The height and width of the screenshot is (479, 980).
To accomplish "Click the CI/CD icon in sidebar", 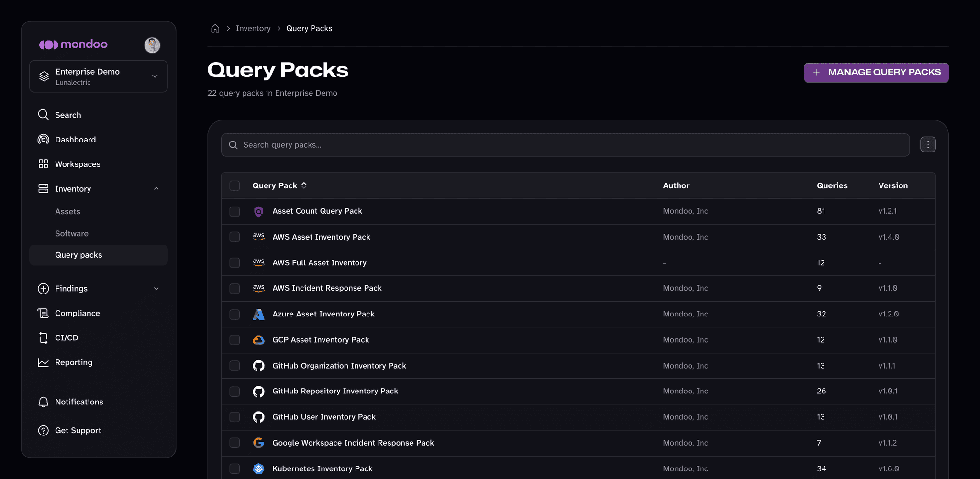I will point(44,338).
